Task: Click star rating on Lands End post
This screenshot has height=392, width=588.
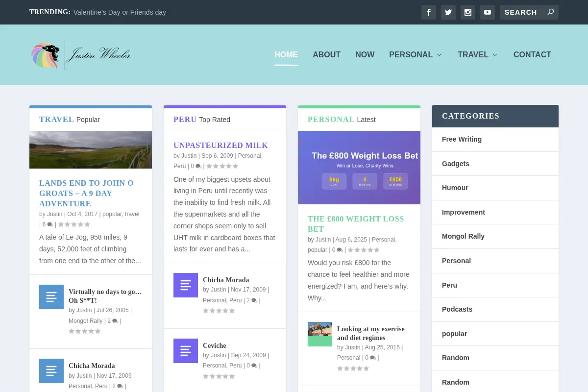Action: (x=74, y=224)
